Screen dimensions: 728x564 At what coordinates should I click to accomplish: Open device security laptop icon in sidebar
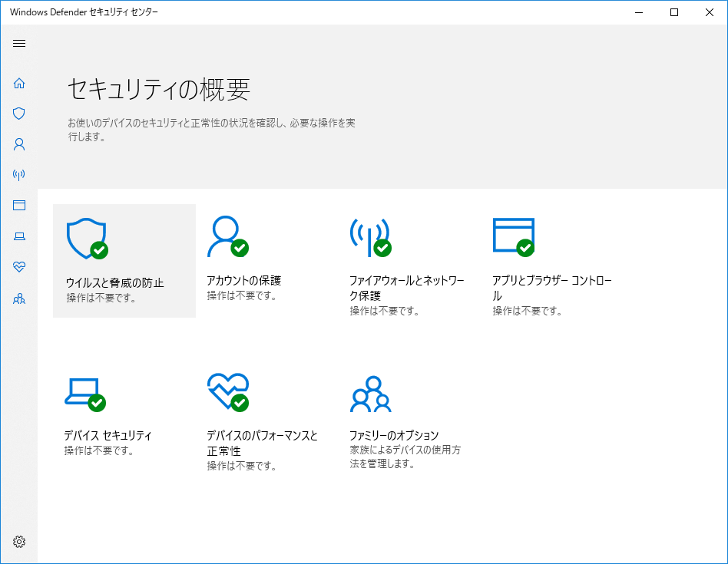(19, 236)
